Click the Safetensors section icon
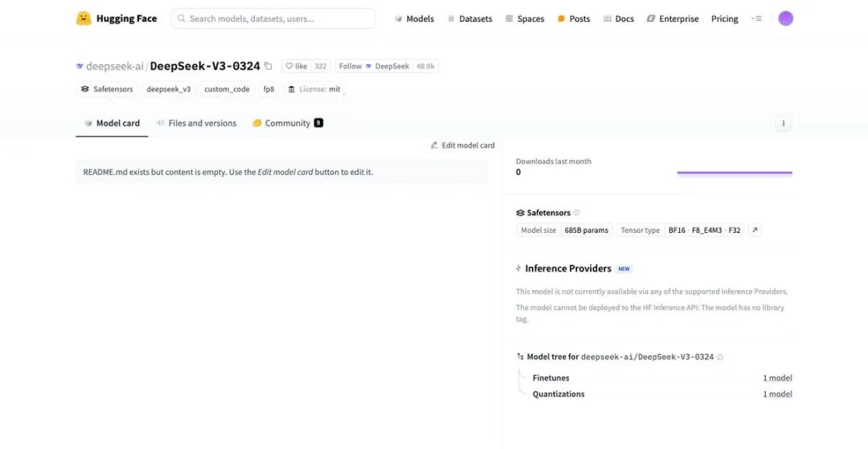The height and width of the screenshot is (449, 868). click(520, 213)
